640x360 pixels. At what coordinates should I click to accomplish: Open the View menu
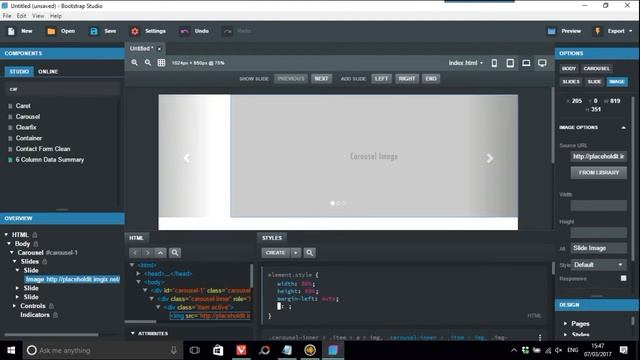[x=38, y=16]
